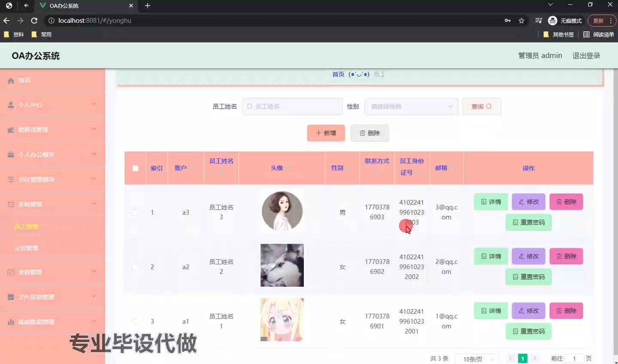Click 重置密码 for account a2
This screenshot has width=618, height=364.
(x=529, y=277)
